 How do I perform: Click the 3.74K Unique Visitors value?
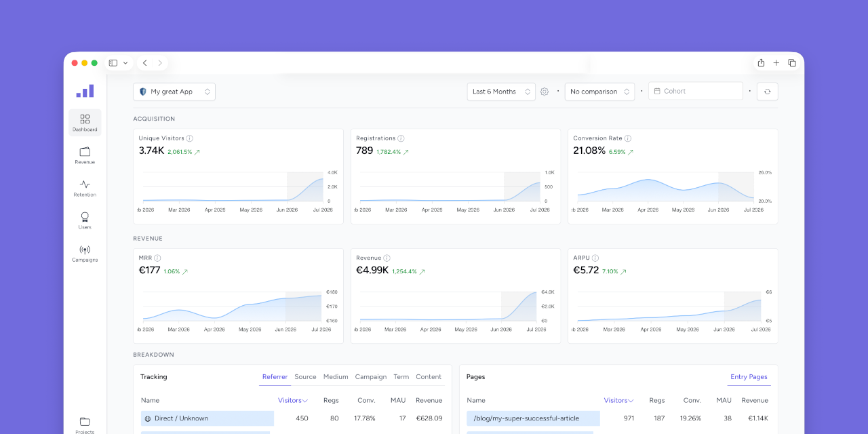152,151
